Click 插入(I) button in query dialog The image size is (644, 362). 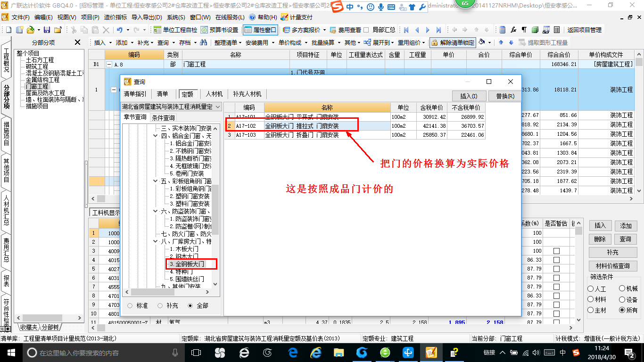click(x=469, y=96)
